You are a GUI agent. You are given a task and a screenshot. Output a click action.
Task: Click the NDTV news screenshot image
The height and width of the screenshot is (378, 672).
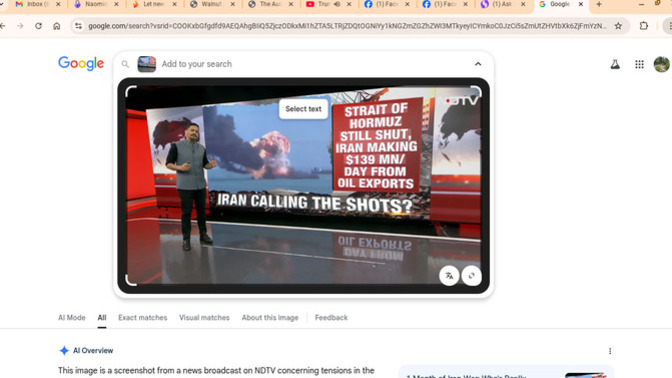point(303,185)
